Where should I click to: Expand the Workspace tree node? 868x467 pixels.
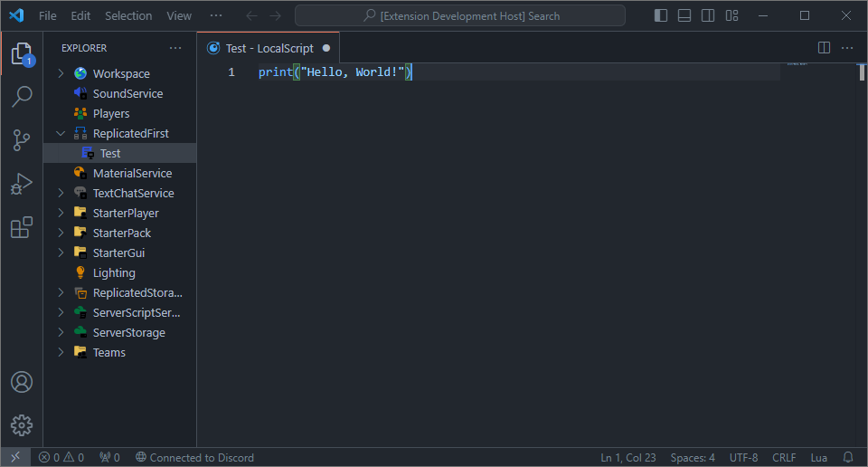(x=61, y=73)
